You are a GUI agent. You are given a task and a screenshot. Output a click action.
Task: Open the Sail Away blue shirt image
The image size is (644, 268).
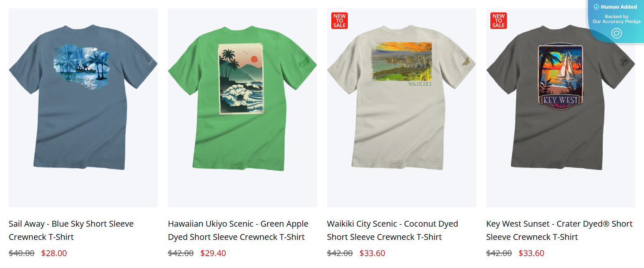(83, 108)
